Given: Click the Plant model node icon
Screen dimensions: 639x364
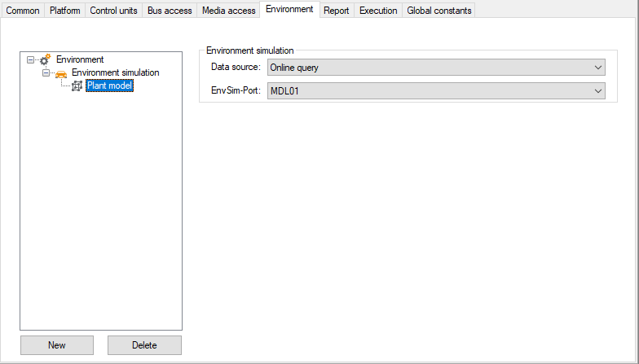Looking at the screenshot, I should tap(77, 86).
